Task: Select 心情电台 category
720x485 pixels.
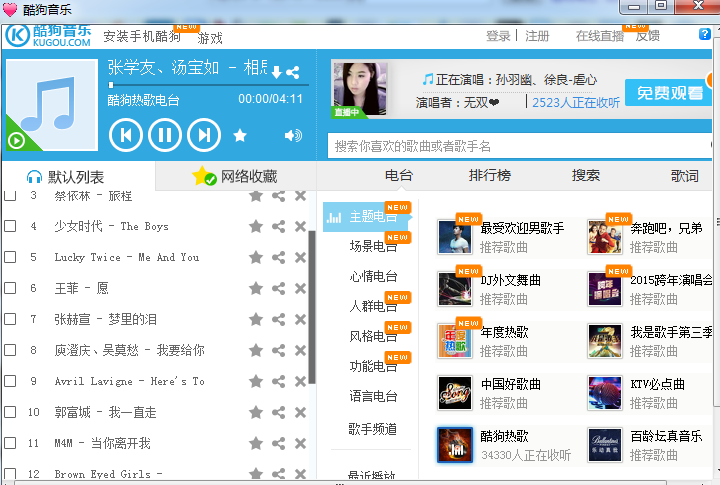Action: [x=373, y=276]
